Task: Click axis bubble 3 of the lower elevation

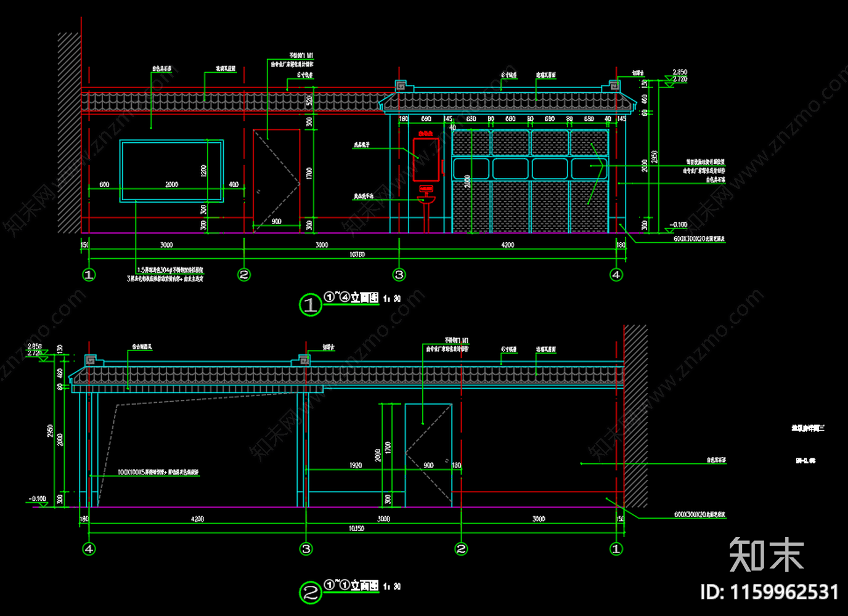Action: (306, 549)
